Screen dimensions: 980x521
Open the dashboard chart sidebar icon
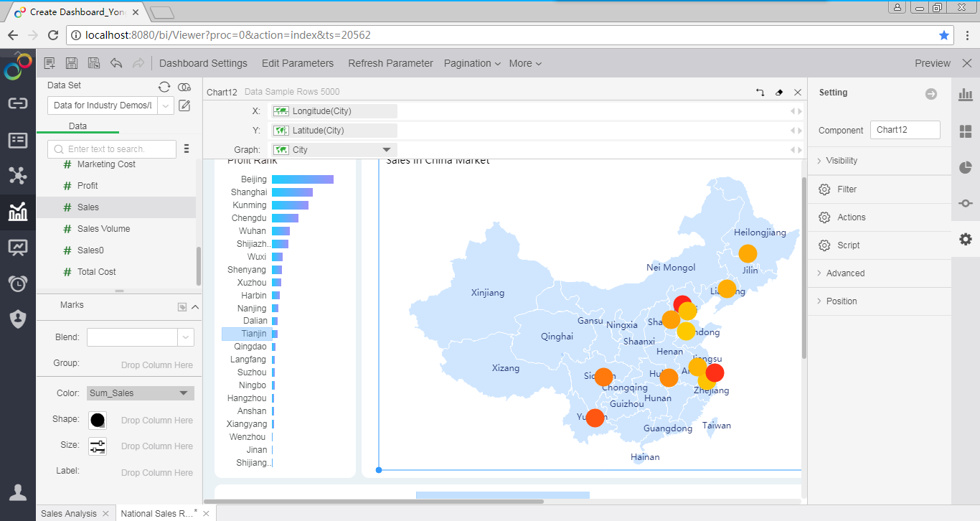coord(18,212)
